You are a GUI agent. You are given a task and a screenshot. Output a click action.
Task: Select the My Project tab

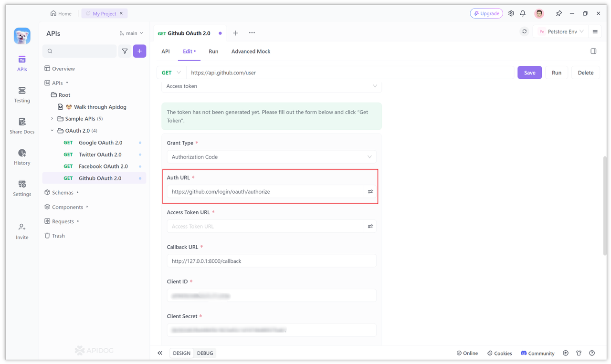point(104,13)
